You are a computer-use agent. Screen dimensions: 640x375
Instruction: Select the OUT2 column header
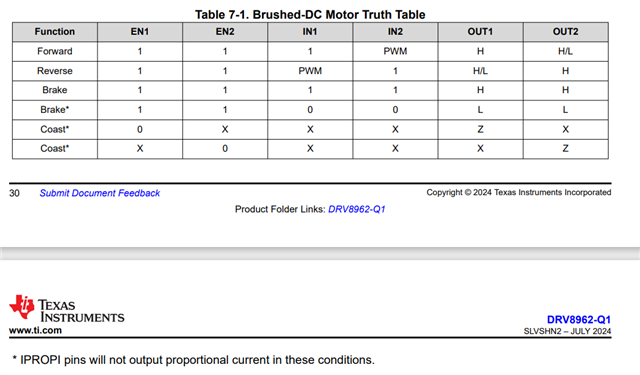click(566, 32)
